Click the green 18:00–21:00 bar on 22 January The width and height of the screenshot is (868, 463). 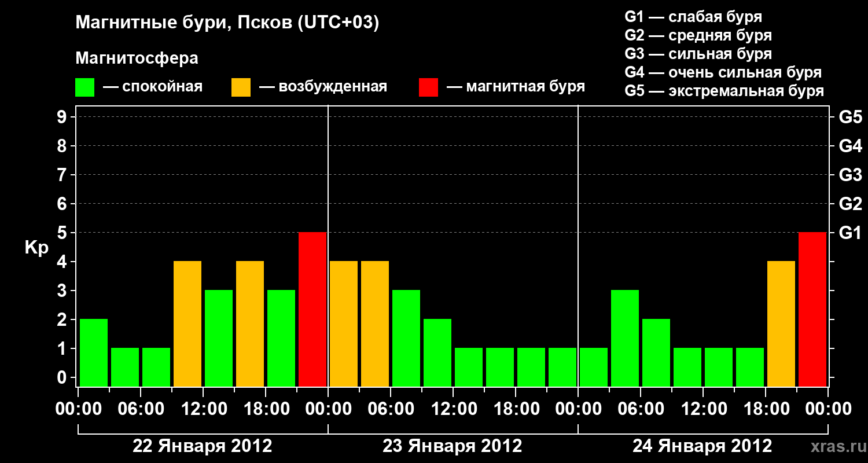pyautogui.click(x=281, y=338)
